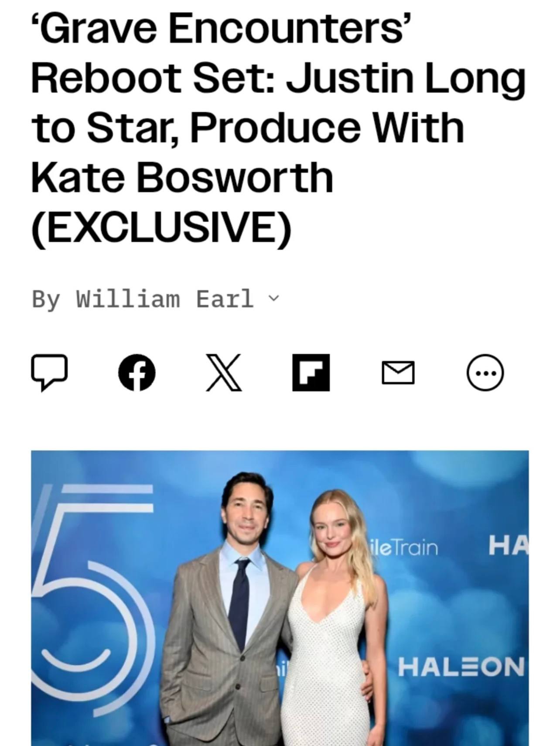The height and width of the screenshot is (746, 560).
Task: Click the 'By' byline label
Action: coord(46,299)
